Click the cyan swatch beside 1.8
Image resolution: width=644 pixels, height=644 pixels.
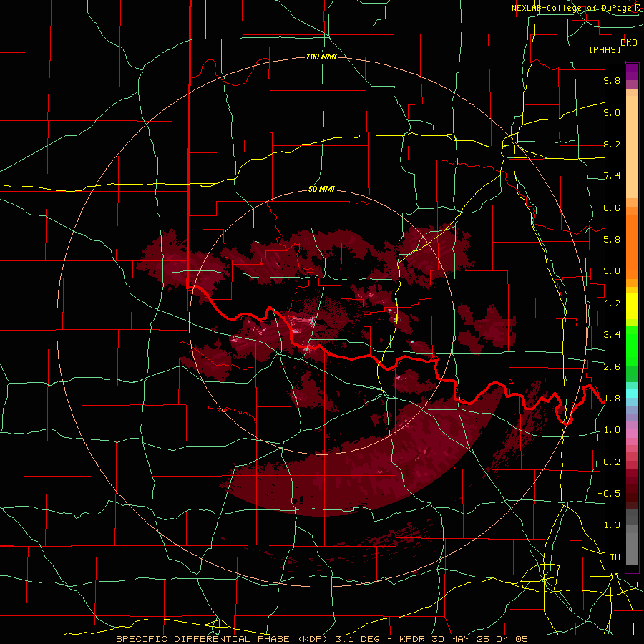click(x=632, y=394)
